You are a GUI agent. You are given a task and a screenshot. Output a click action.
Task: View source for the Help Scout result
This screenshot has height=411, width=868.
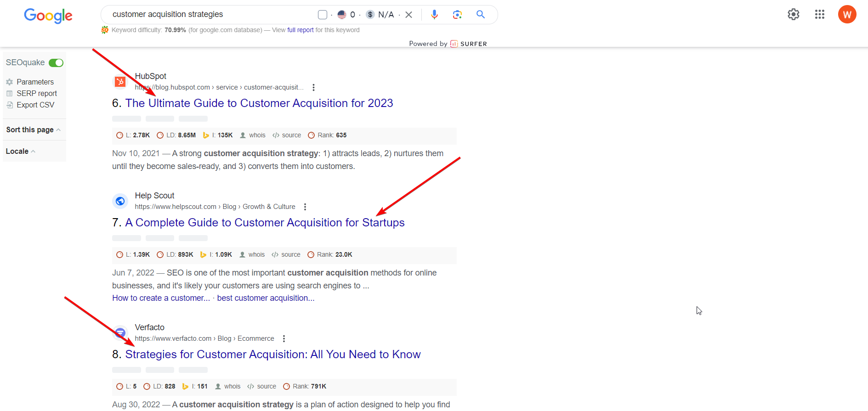(x=286, y=254)
